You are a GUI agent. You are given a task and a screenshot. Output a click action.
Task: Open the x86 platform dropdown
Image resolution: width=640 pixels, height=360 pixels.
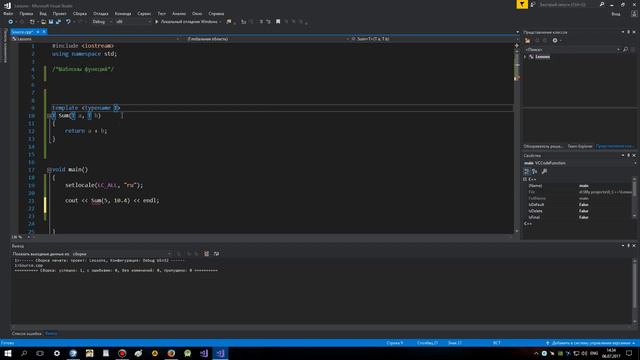point(133,22)
